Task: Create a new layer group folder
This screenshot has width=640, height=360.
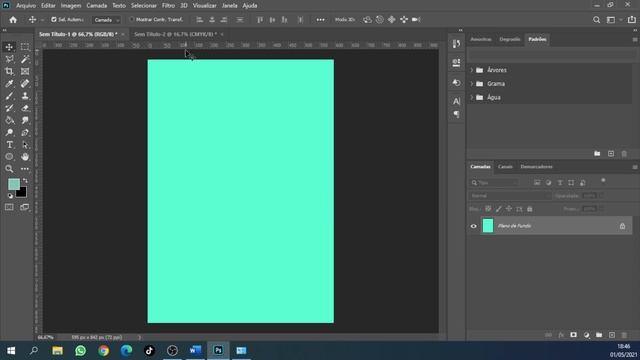Action: click(x=599, y=335)
